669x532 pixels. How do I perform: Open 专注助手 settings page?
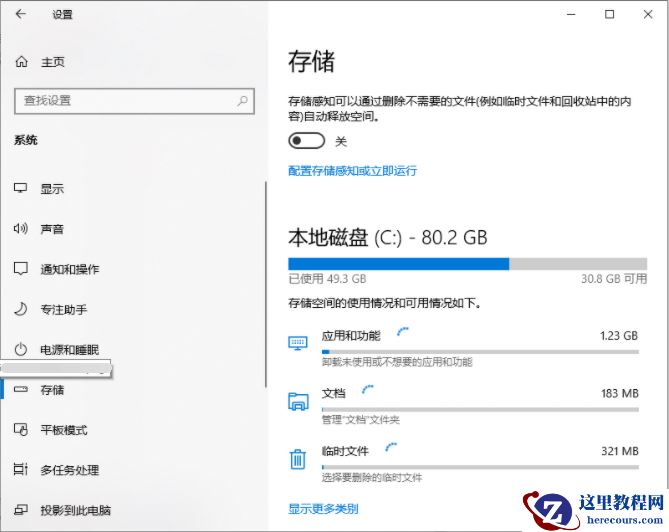(64, 309)
